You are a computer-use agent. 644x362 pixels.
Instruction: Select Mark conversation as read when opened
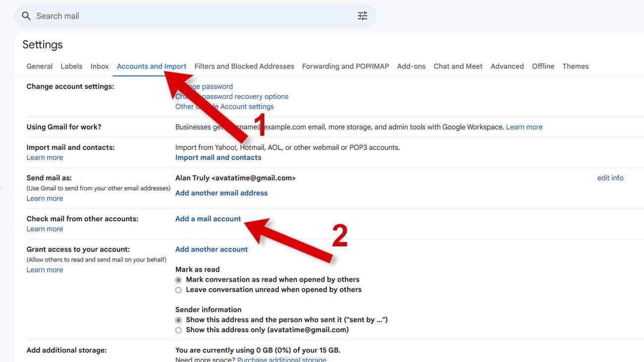click(x=178, y=280)
